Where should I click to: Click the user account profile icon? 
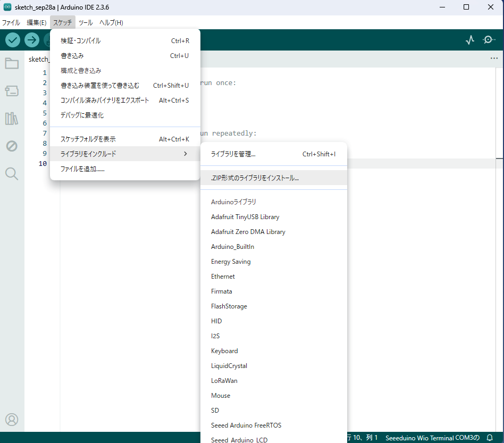point(12,420)
